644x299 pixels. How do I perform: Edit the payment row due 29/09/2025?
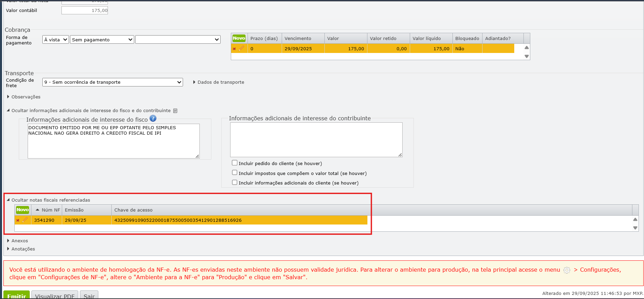click(x=241, y=49)
